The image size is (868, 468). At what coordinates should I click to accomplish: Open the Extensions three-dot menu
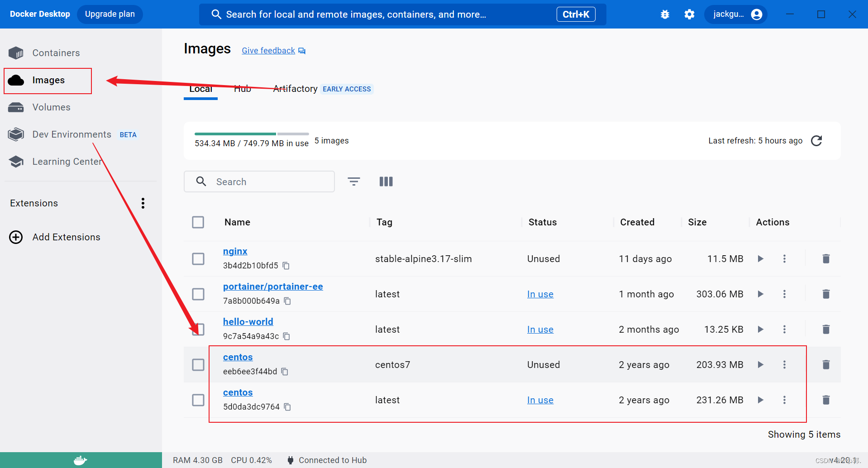pos(143,203)
